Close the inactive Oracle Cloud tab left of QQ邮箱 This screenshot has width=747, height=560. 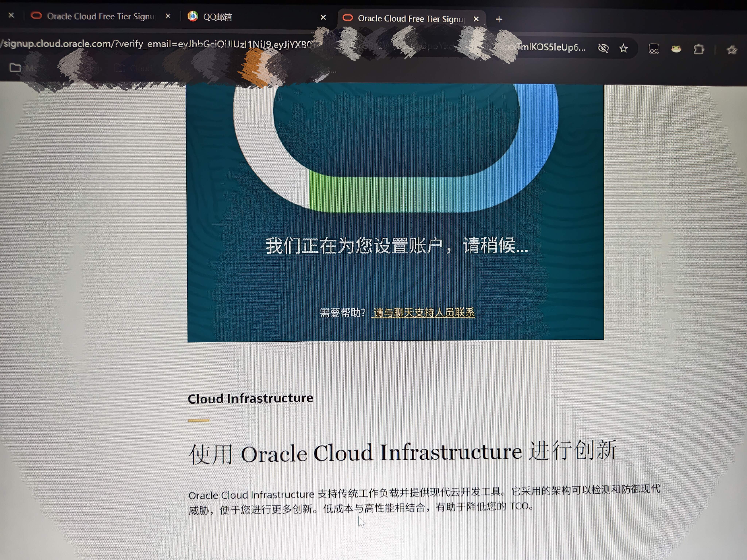(168, 16)
